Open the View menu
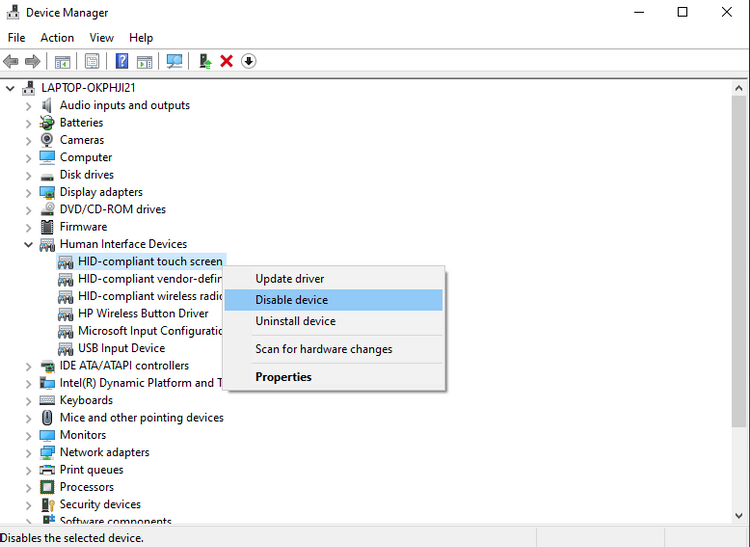The height and width of the screenshot is (547, 750). (101, 38)
